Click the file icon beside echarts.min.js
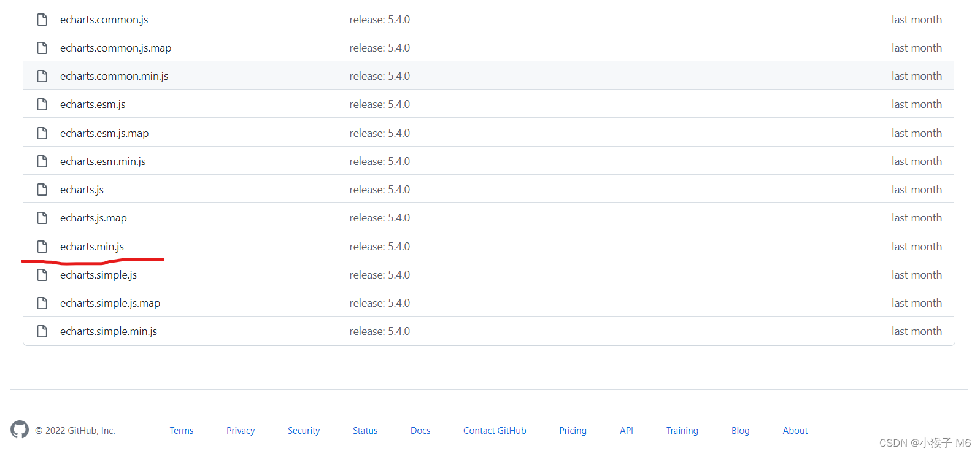The width and height of the screenshot is (980, 454). point(42,247)
